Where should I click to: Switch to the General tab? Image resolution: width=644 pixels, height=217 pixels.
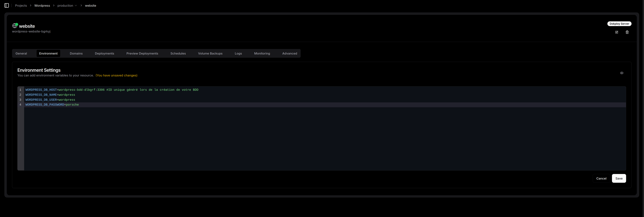click(21, 54)
